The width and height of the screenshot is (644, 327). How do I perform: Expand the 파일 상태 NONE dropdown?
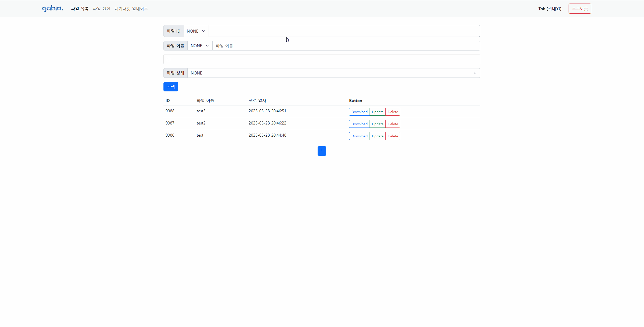[334, 73]
